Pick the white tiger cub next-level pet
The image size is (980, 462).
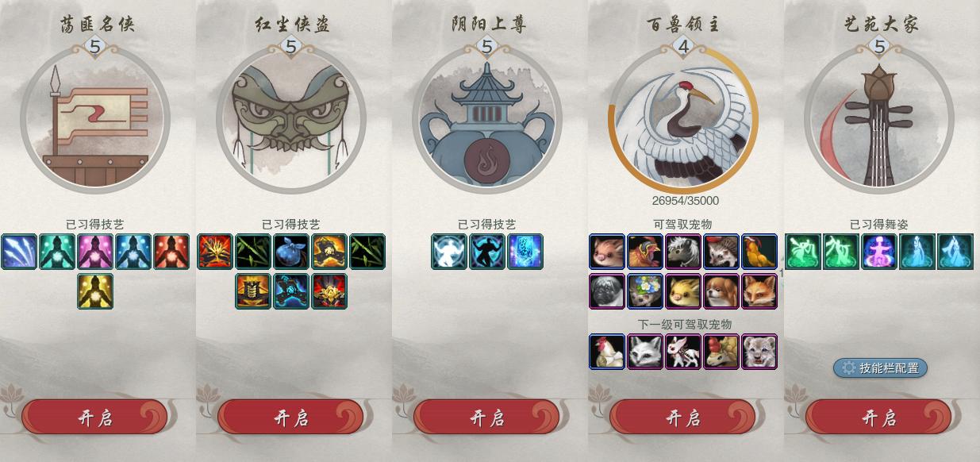tap(759, 352)
